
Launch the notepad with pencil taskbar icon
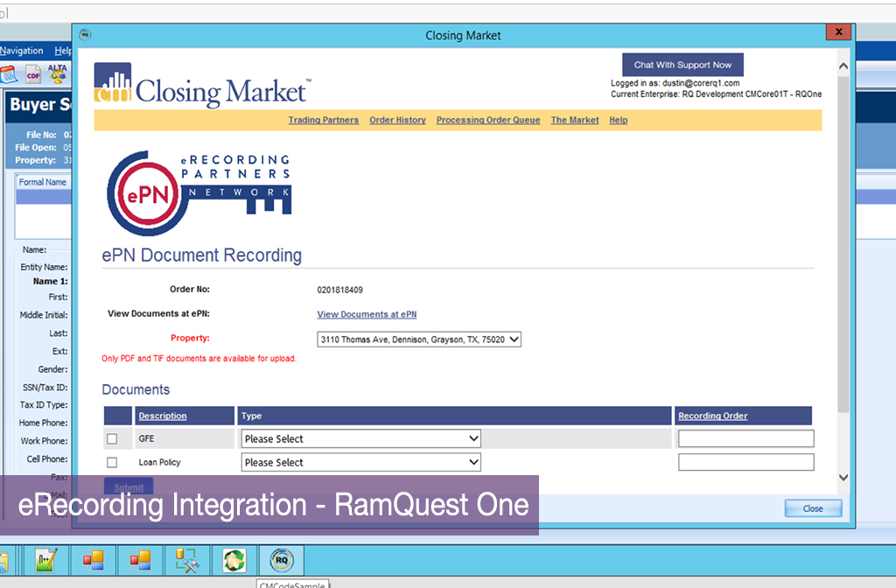point(46,560)
